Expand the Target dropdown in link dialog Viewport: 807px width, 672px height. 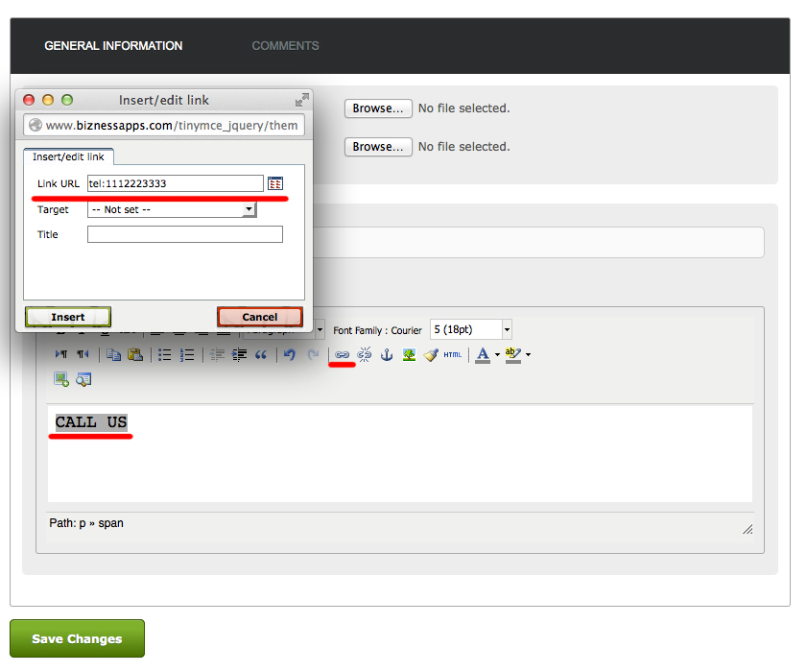[x=249, y=209]
